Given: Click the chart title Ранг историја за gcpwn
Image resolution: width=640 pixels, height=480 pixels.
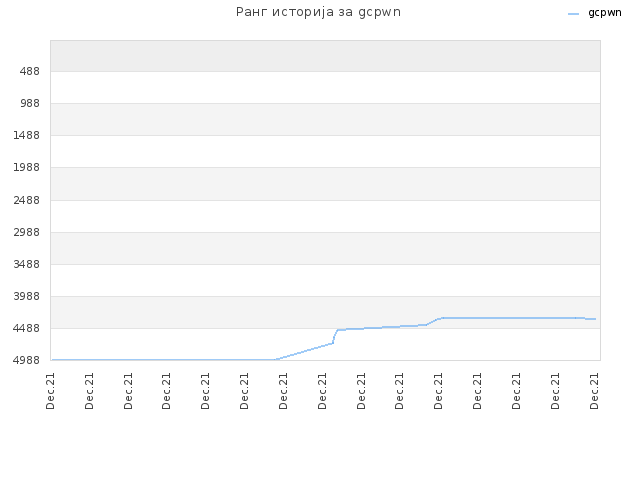Looking at the screenshot, I should click(x=318, y=12).
